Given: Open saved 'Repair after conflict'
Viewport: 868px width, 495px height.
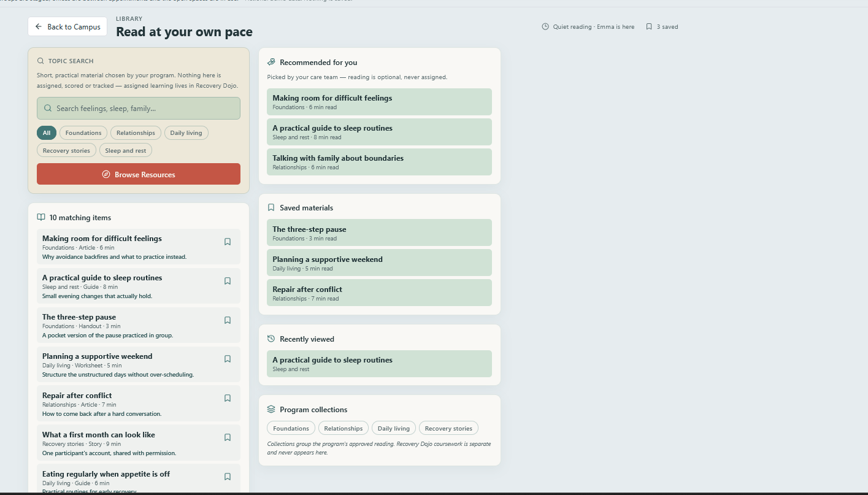Looking at the screenshot, I should [379, 293].
